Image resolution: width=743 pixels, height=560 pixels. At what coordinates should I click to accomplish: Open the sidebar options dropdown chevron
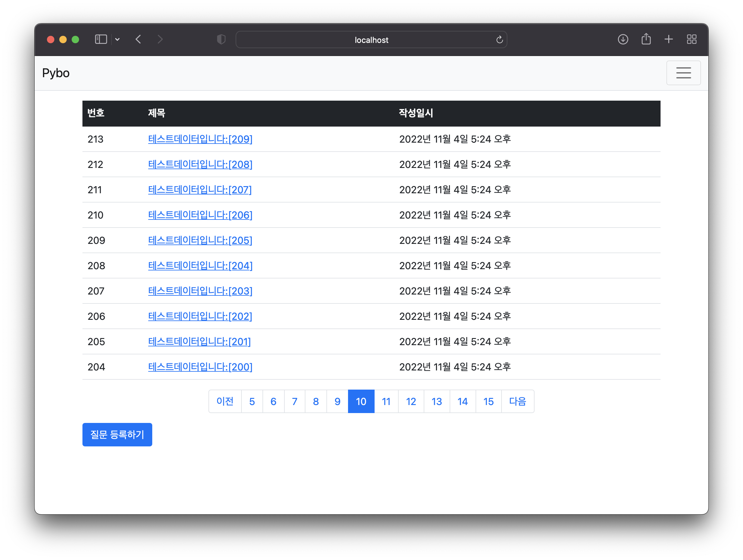coord(117,40)
